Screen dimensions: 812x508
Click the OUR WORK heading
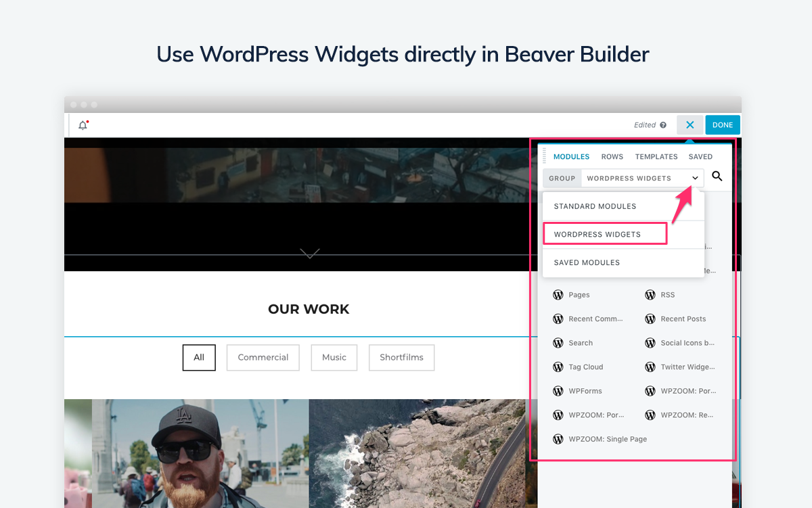pyautogui.click(x=309, y=309)
